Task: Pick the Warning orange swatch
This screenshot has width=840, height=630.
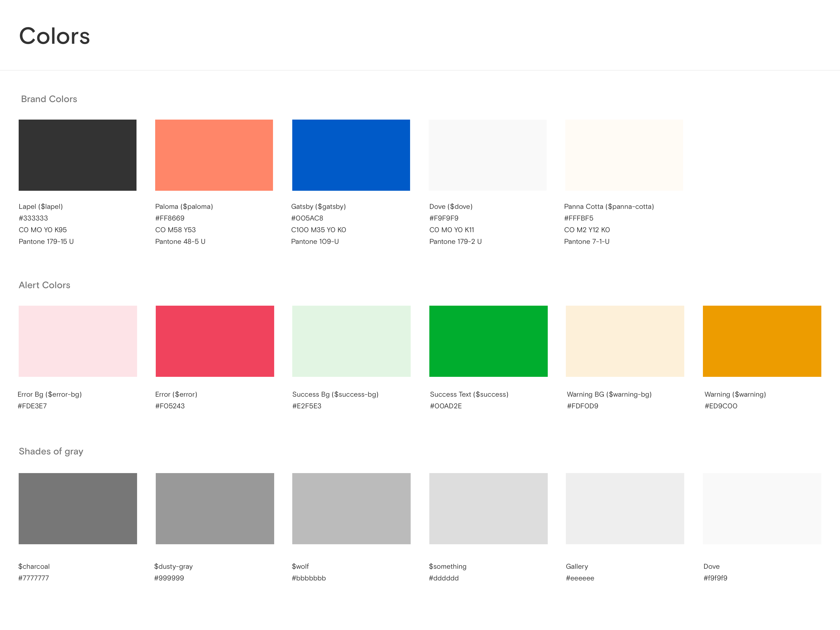Action: pyautogui.click(x=762, y=341)
